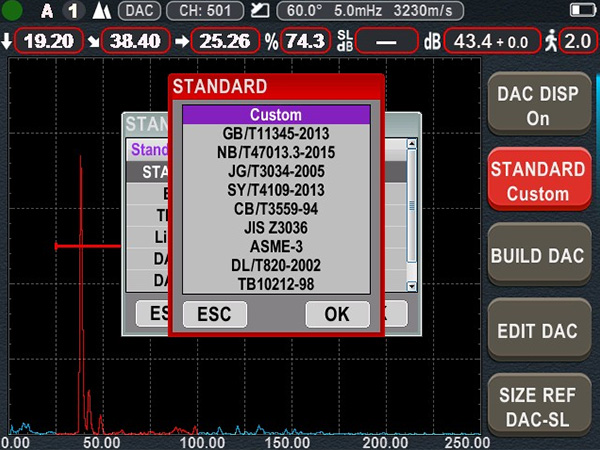Open the 60.0° 5.0mHz 3230m/s probe parameters
The height and width of the screenshot is (450, 600).
click(x=370, y=11)
